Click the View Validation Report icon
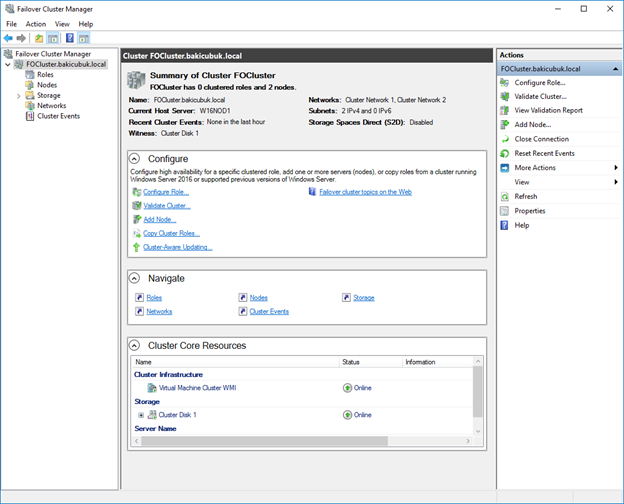The height and width of the screenshot is (504, 624). coord(505,110)
